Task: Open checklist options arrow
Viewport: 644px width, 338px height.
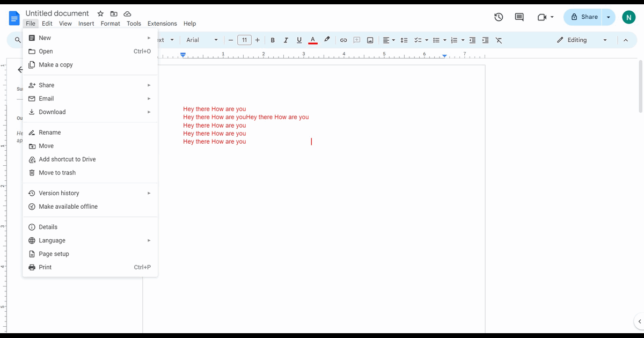Action: (x=427, y=40)
